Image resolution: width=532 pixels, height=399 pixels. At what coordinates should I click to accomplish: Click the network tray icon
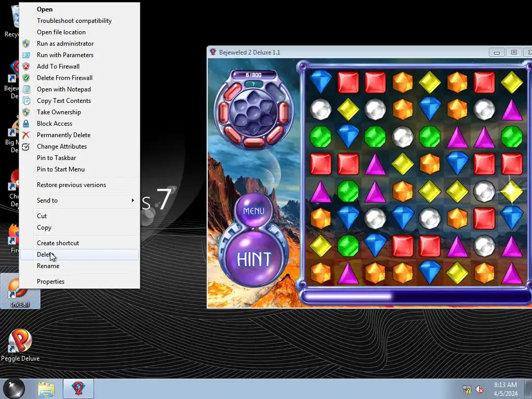pyautogui.click(x=467, y=389)
